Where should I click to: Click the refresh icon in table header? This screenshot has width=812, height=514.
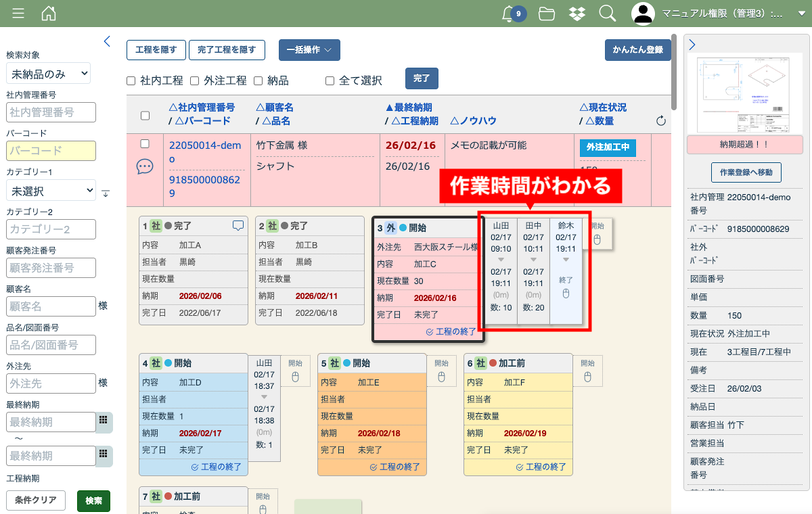click(661, 121)
